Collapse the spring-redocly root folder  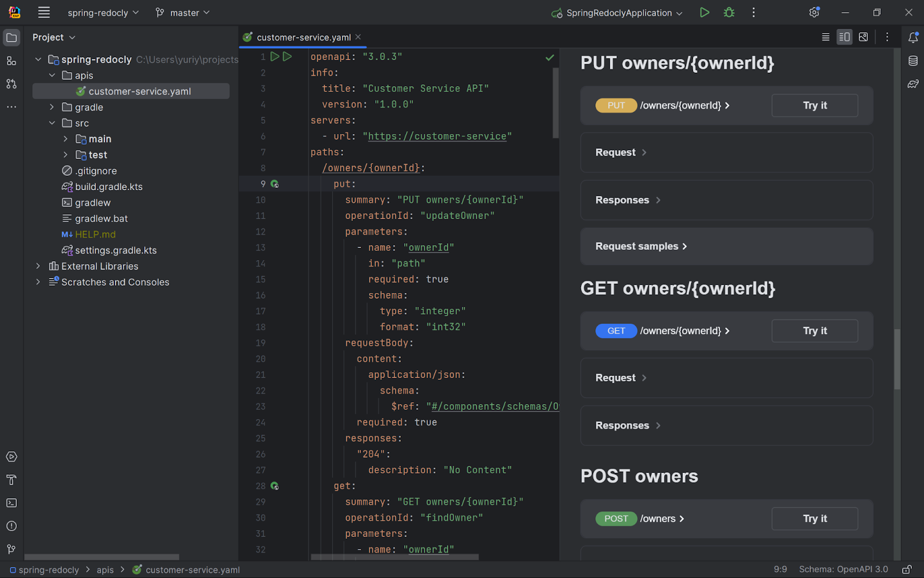pyautogui.click(x=38, y=60)
